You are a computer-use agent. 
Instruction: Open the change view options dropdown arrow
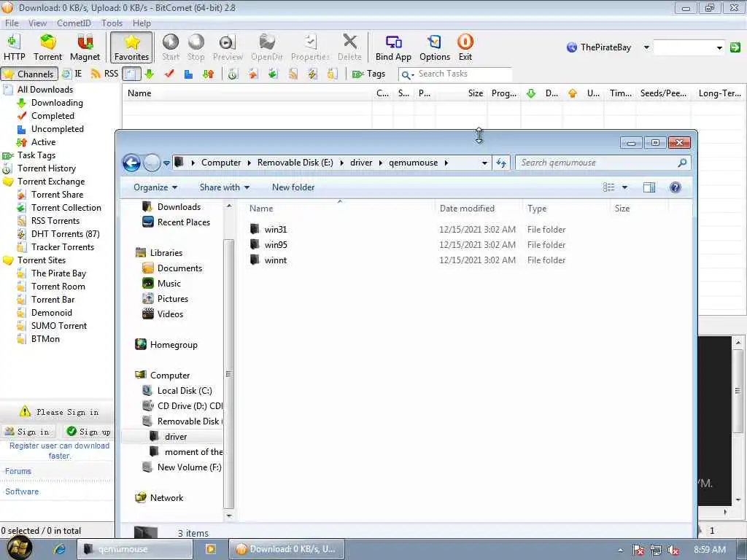[624, 187]
